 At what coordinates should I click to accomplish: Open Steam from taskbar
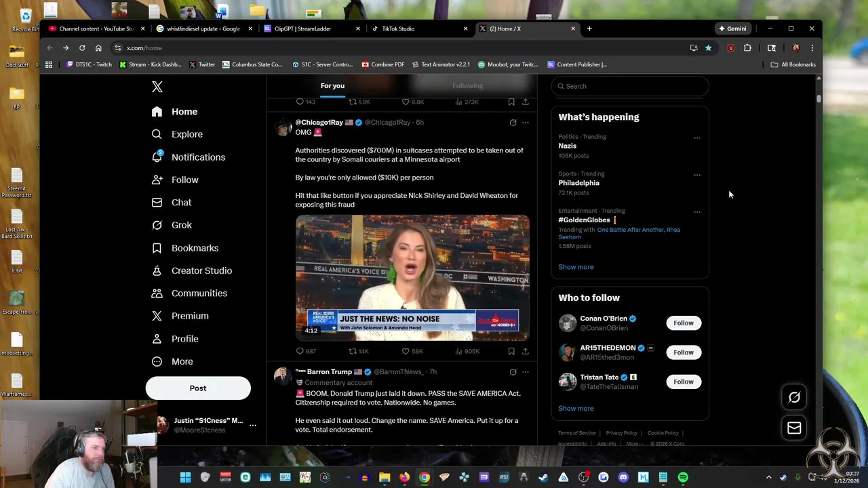click(x=543, y=477)
